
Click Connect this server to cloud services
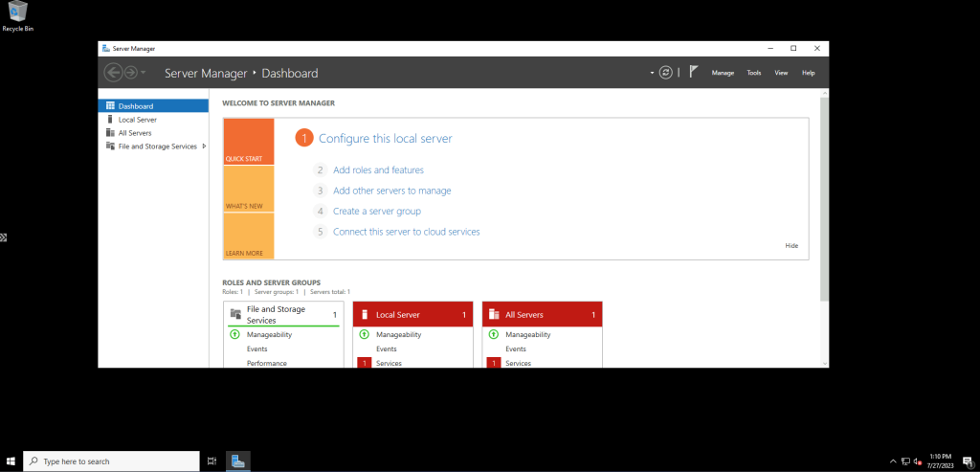click(406, 232)
